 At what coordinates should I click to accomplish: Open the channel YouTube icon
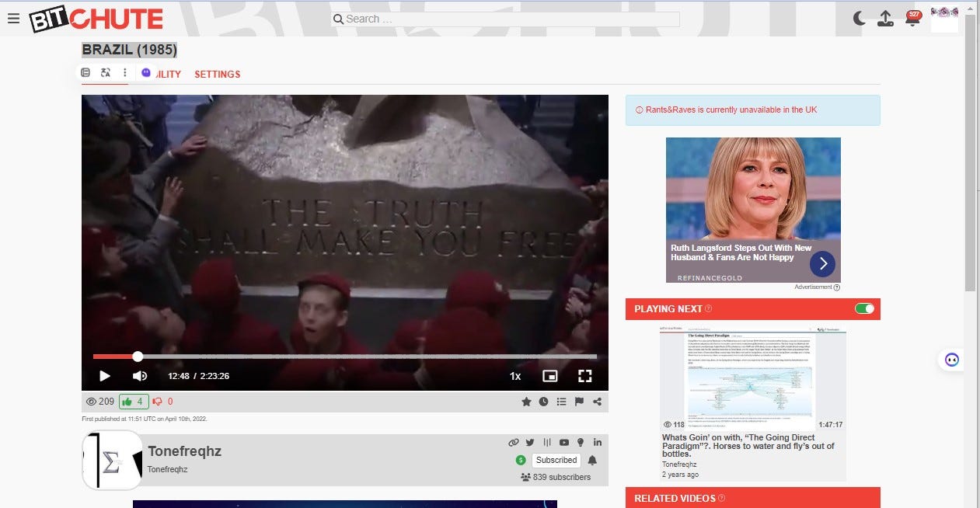[564, 442]
